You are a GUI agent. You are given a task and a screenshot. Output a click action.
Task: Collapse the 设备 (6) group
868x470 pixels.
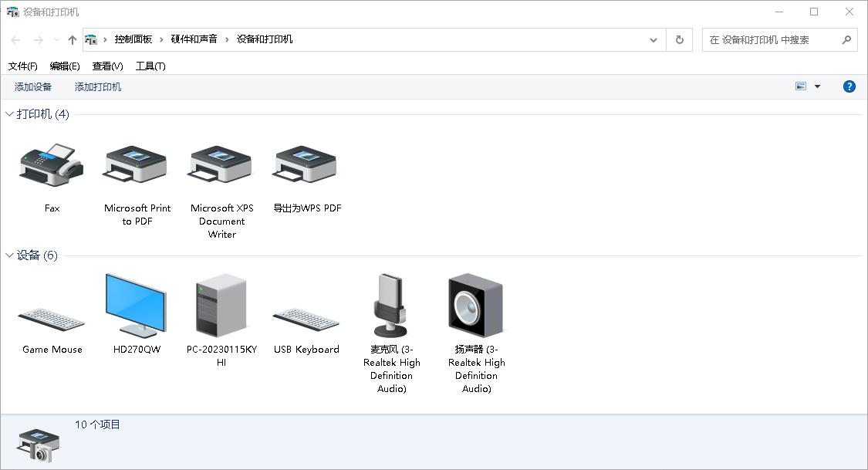pyautogui.click(x=10, y=255)
